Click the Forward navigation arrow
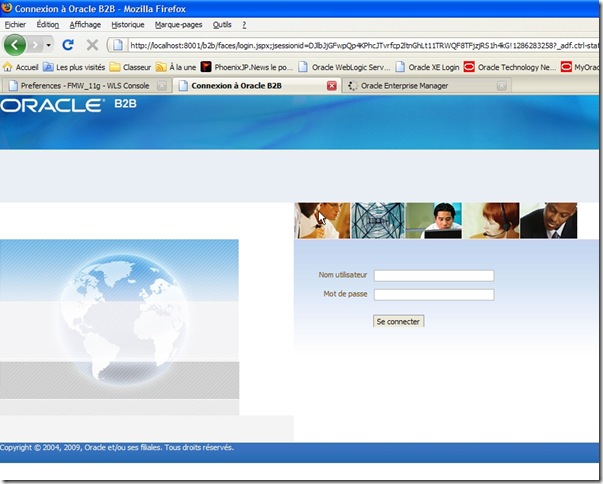Screen dimensions: 603x484 coord(35,45)
